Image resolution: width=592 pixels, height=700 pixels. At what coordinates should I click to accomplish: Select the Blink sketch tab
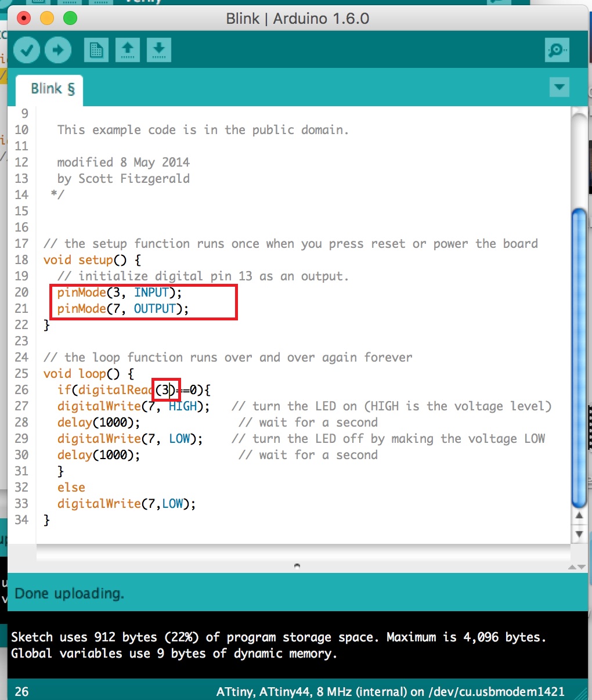(x=50, y=89)
